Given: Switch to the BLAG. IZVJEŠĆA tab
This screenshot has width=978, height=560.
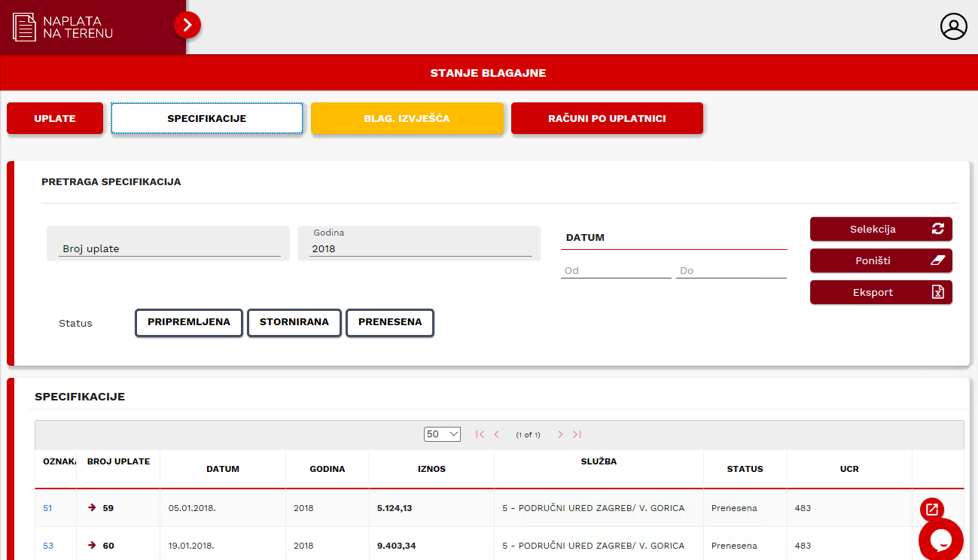Looking at the screenshot, I should (x=407, y=119).
